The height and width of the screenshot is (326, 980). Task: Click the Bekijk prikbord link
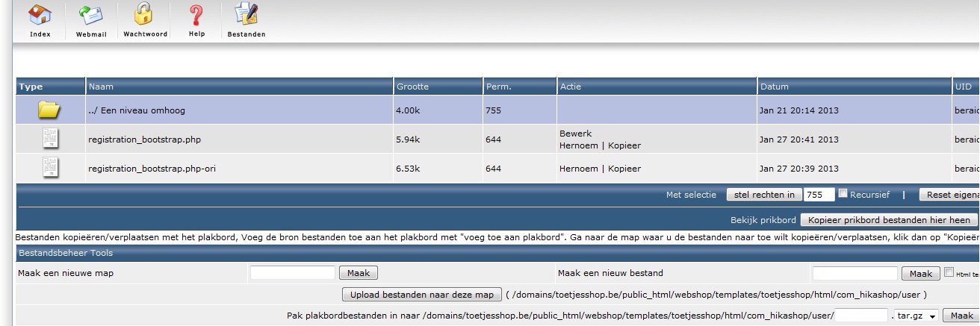[763, 220]
